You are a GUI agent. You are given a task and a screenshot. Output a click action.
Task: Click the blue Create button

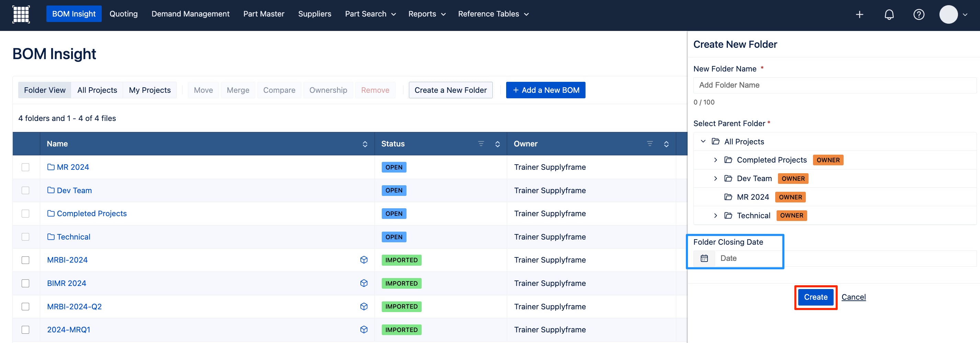(x=816, y=297)
